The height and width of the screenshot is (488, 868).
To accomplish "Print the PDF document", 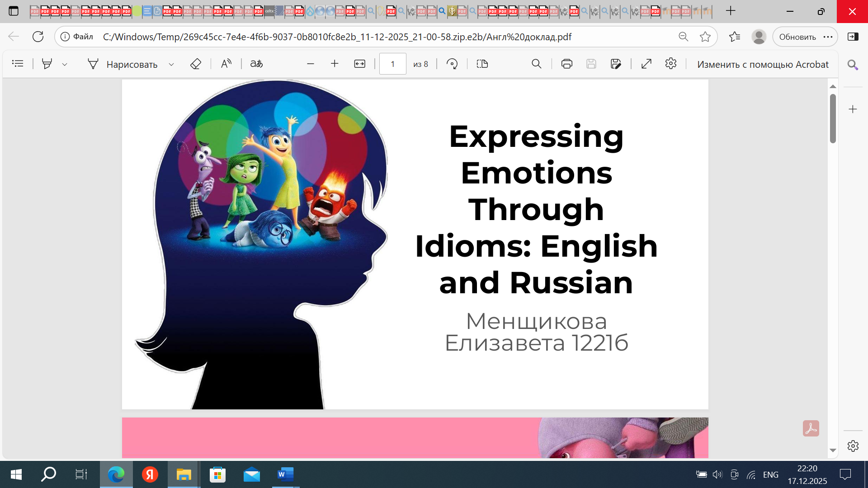I will click(x=566, y=64).
